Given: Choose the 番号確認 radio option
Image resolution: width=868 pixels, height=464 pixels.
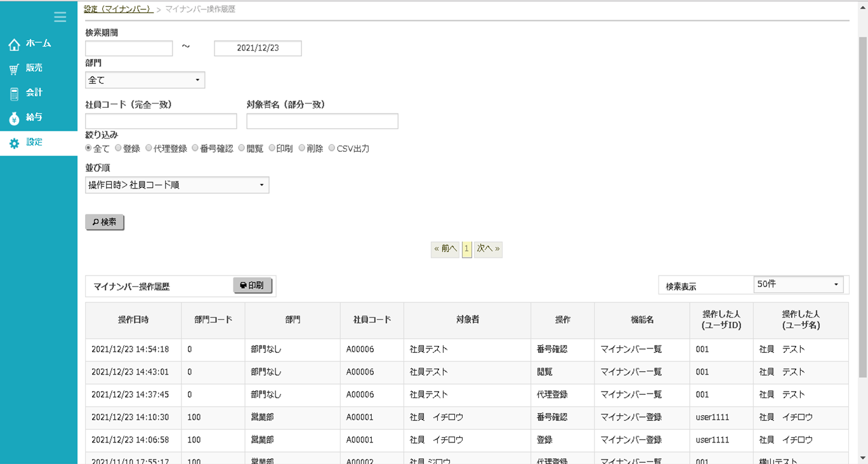Looking at the screenshot, I should click(x=195, y=149).
